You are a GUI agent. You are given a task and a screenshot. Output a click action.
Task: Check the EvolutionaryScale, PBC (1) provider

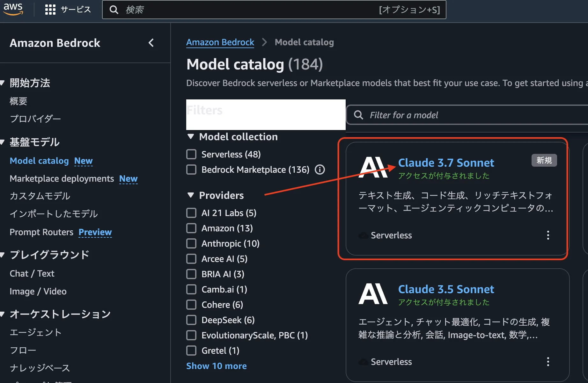[x=191, y=335]
